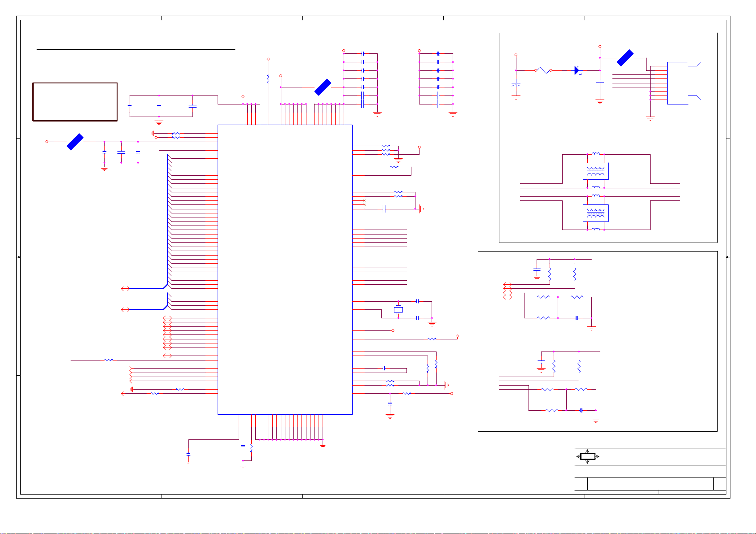Select ferrite bead beside the empty note box

click(75, 142)
